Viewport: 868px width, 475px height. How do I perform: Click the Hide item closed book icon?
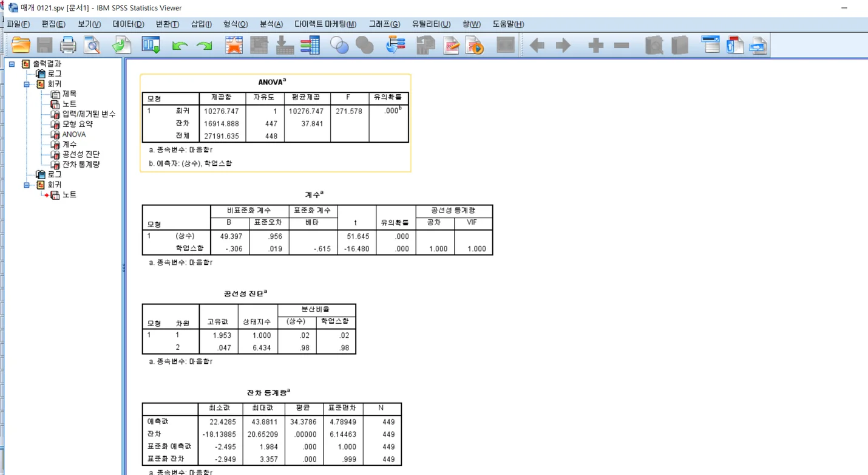point(680,45)
